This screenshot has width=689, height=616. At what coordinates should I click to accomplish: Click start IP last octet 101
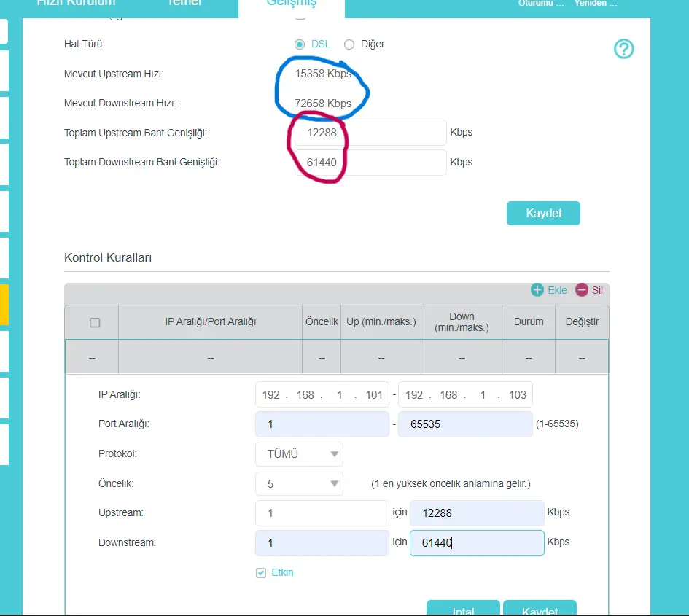click(x=374, y=395)
